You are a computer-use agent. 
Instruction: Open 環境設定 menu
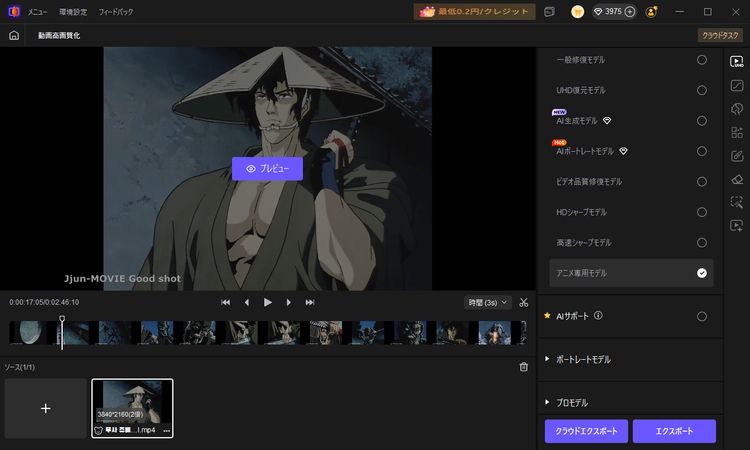(73, 12)
